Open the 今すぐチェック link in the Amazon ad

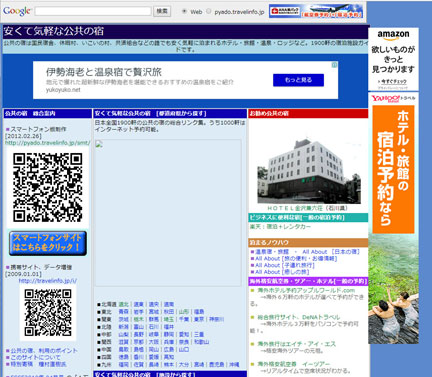tap(393, 81)
